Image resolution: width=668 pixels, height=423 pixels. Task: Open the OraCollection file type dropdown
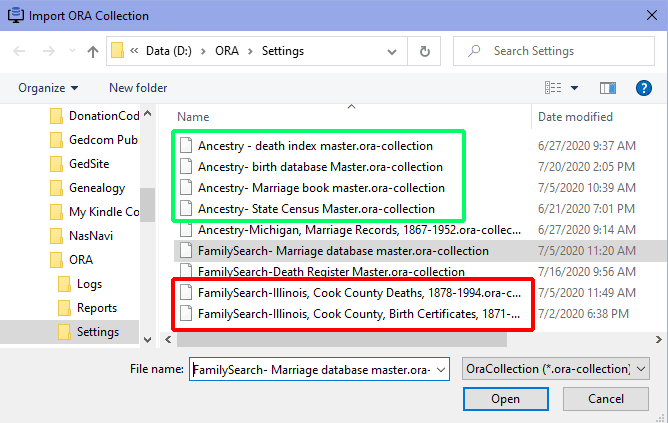(x=557, y=369)
